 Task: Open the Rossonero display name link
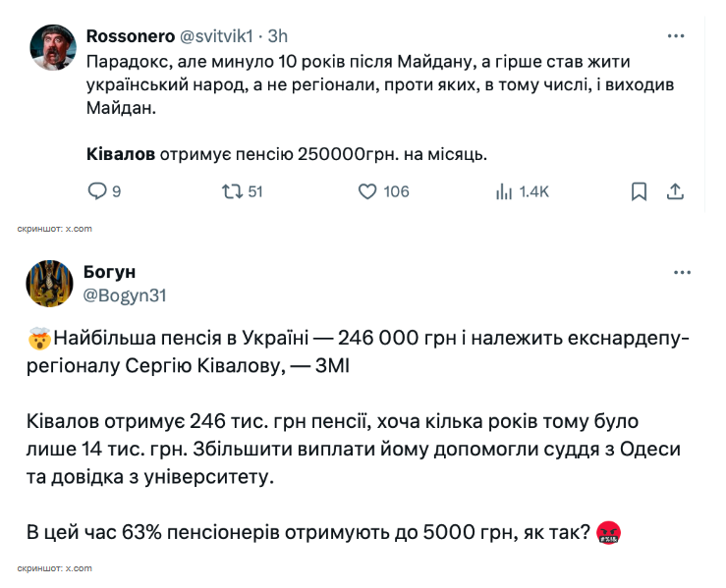pyautogui.click(x=129, y=36)
